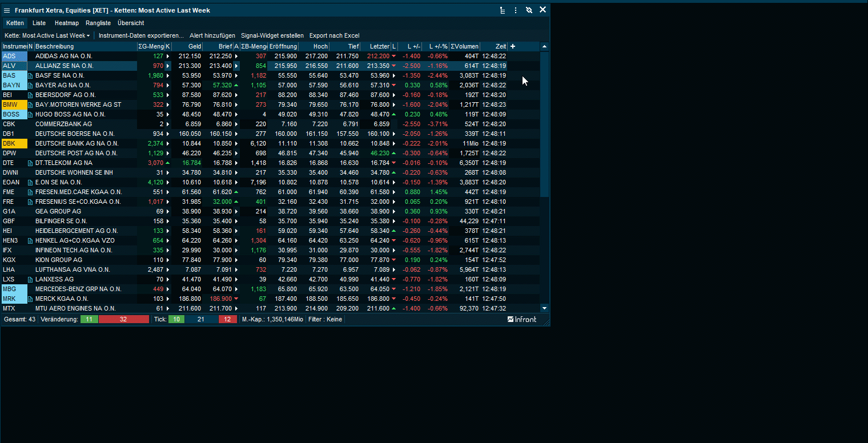Switch to the Rangliste tab
The height and width of the screenshot is (443, 868).
(x=98, y=23)
